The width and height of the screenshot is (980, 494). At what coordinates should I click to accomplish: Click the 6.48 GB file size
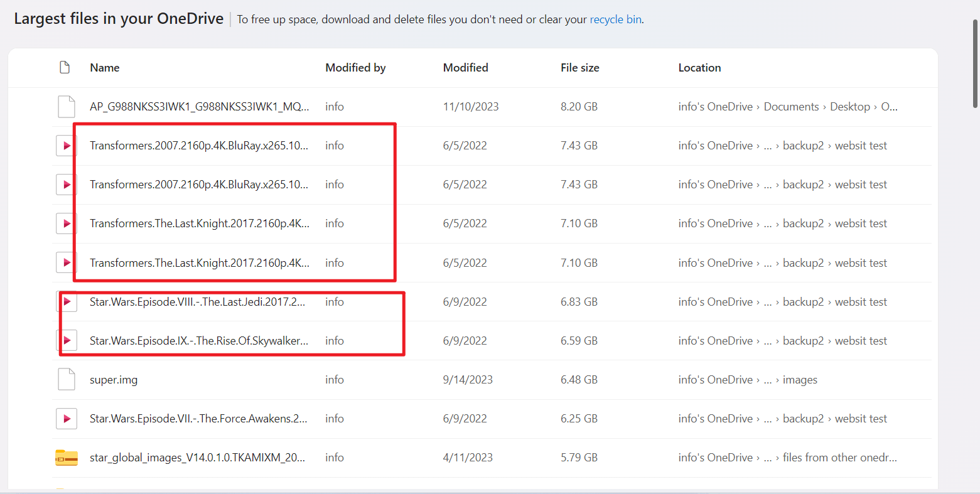(579, 380)
